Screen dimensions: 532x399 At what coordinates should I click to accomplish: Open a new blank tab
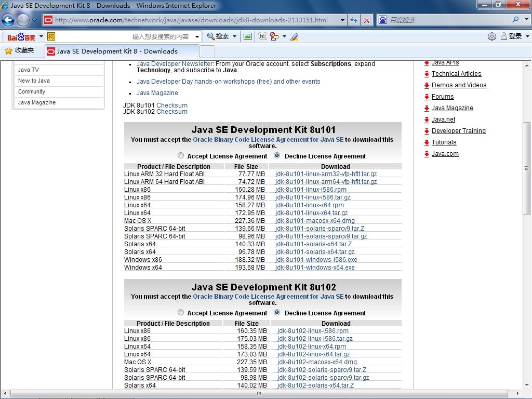point(207,51)
